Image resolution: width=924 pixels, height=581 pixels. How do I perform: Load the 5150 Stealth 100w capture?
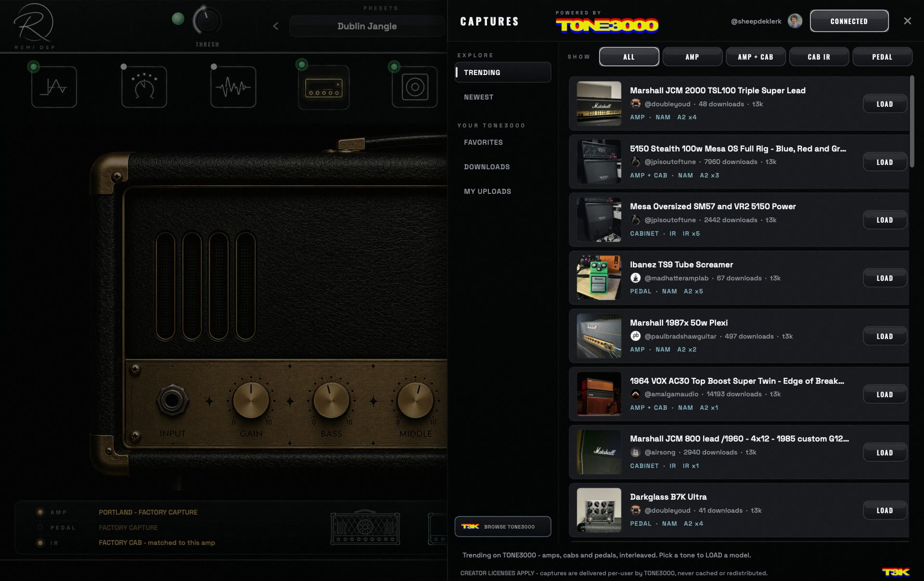tap(885, 162)
